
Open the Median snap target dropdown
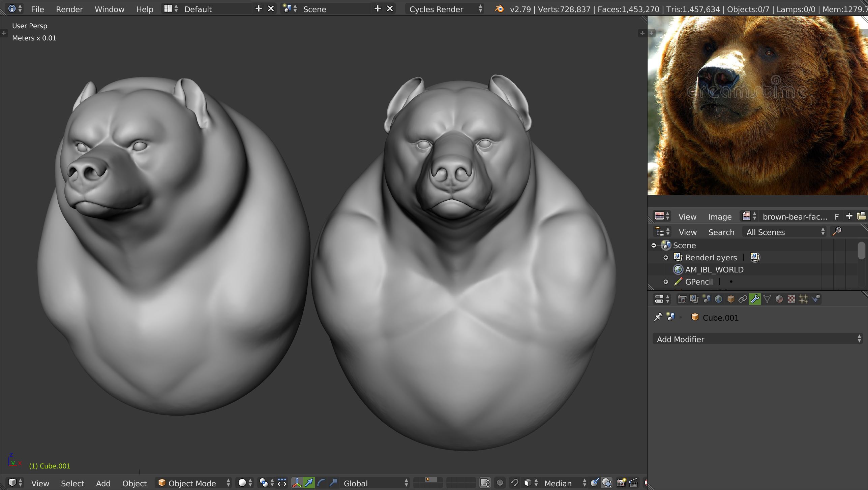point(564,483)
